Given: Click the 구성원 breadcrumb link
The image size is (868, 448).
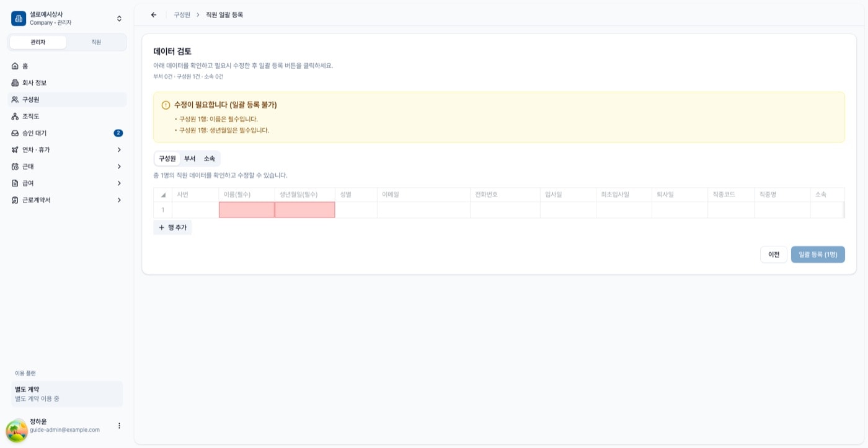Looking at the screenshot, I should 182,15.
